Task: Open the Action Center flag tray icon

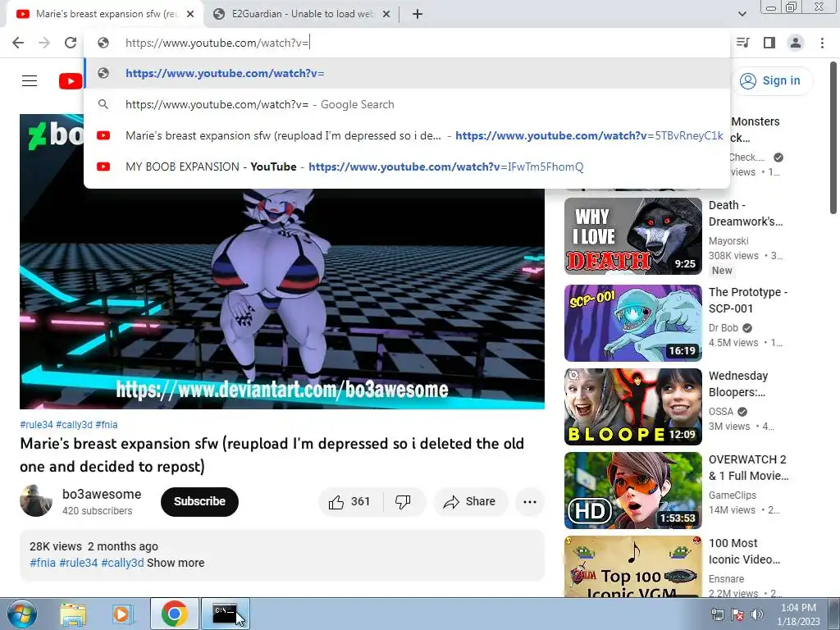Action: click(x=737, y=614)
